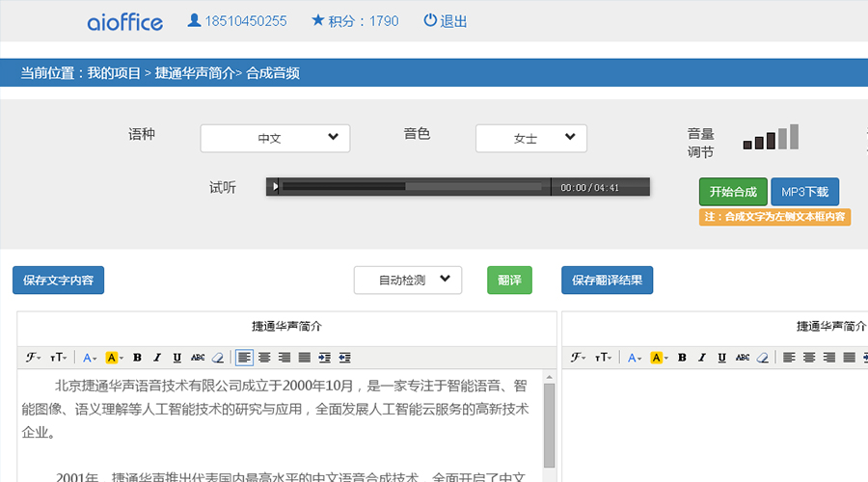Justify text in the left editor

(304, 358)
